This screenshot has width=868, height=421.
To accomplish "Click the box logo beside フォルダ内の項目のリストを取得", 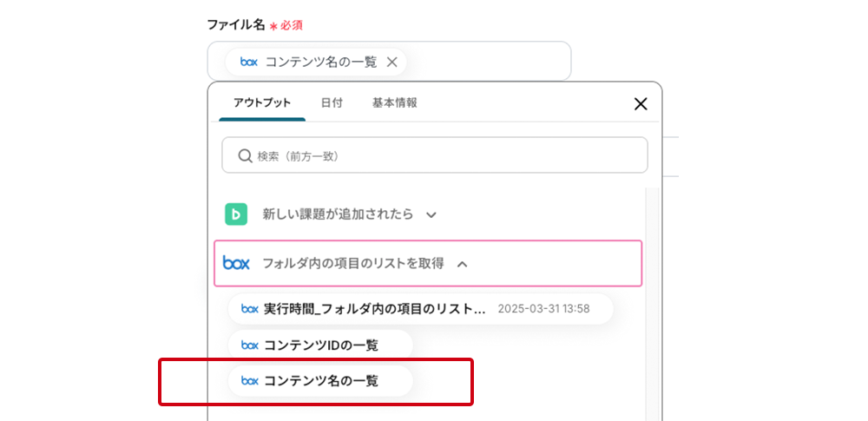I will click(x=236, y=263).
